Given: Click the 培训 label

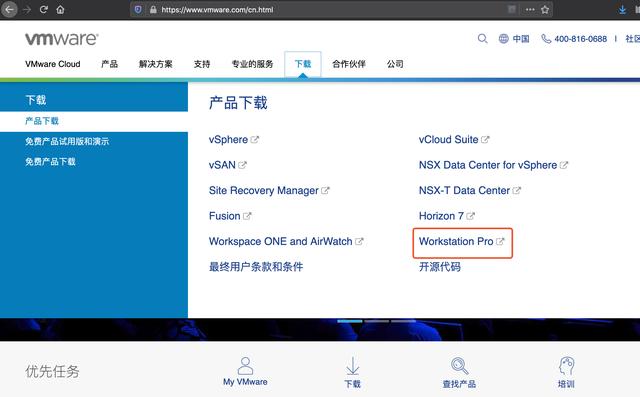Looking at the screenshot, I should 566,384.
